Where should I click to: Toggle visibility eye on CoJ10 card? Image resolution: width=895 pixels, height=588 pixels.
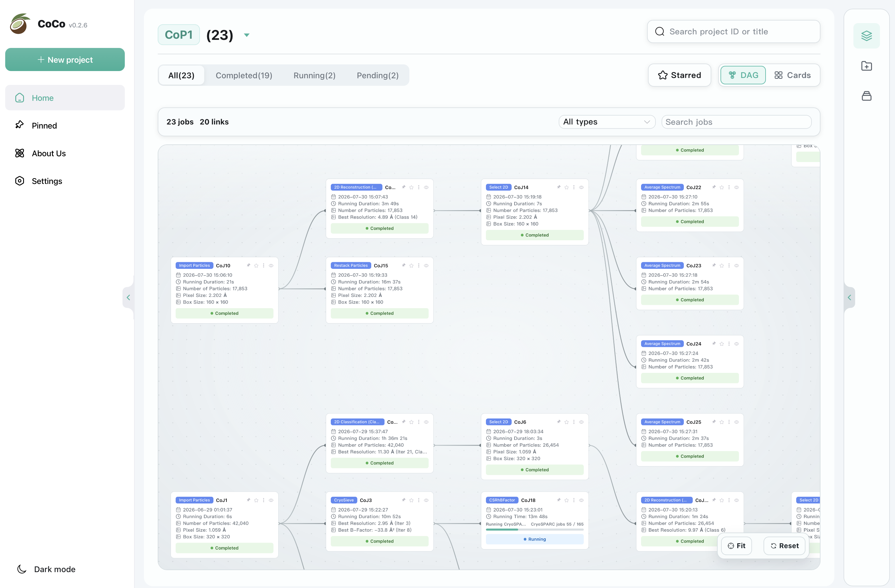click(x=271, y=265)
